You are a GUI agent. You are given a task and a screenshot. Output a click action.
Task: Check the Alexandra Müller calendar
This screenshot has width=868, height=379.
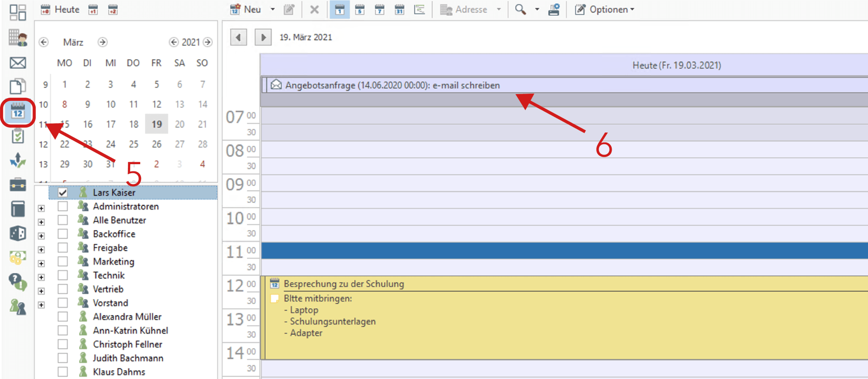click(63, 317)
